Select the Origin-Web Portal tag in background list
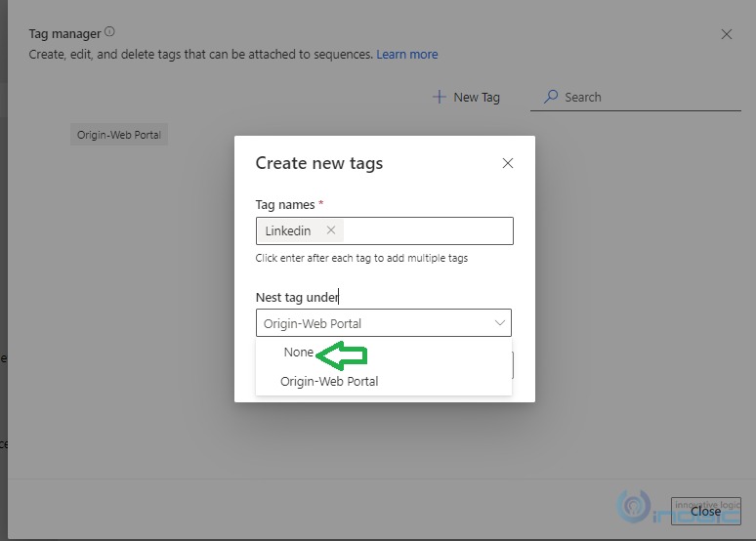The image size is (756, 541). tap(119, 135)
